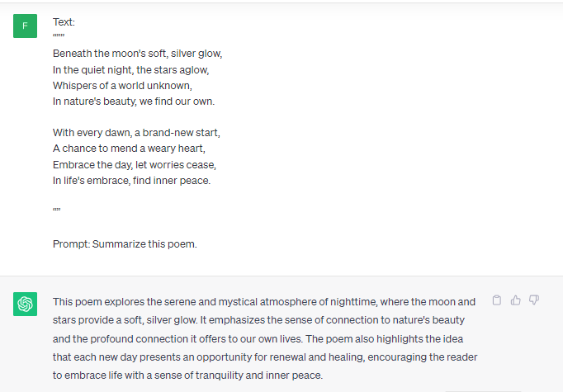
Task: Click the user avatar labeled F
Action: tap(25, 26)
